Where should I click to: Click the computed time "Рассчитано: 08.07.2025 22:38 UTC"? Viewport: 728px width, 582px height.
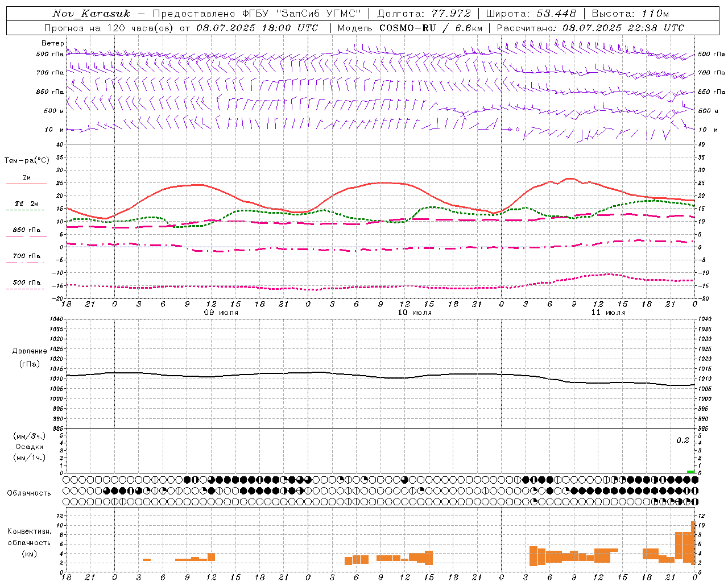[590, 28]
